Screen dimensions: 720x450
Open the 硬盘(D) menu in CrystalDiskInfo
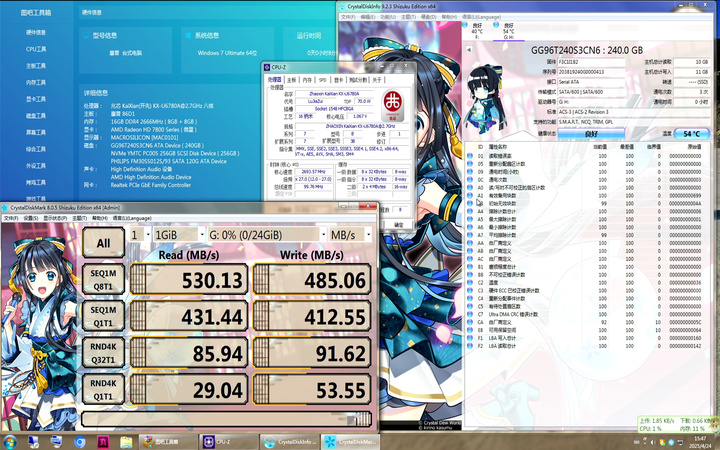pyautogui.click(x=429, y=17)
